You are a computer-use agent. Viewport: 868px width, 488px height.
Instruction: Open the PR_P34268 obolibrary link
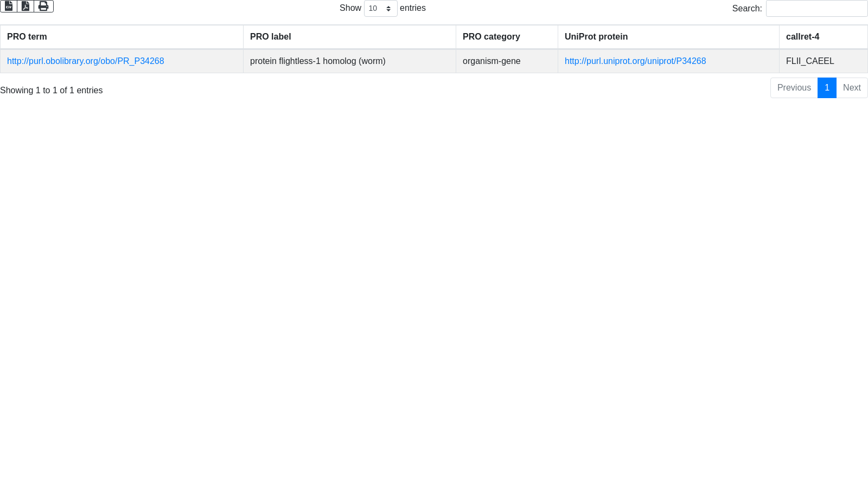tap(85, 61)
